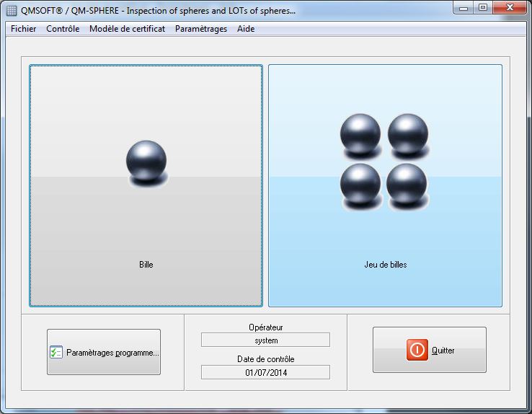Image resolution: width=532 pixels, height=414 pixels.
Task: Click the Bille label text
Action: point(146,265)
